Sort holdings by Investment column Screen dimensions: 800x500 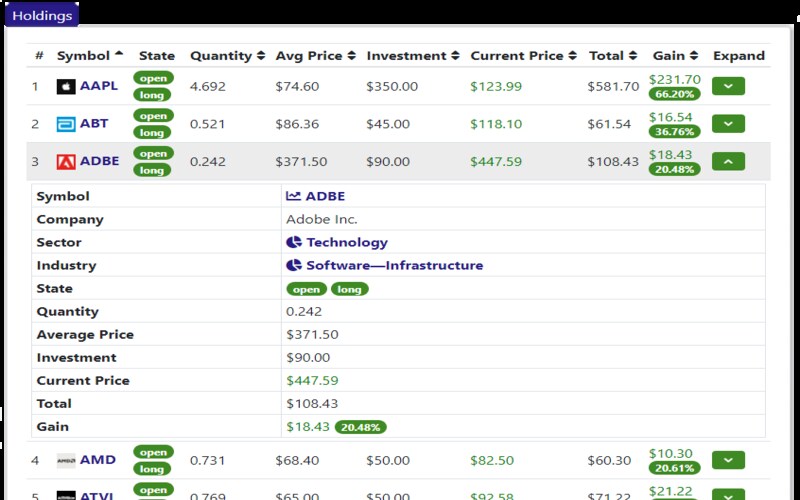[x=413, y=56]
